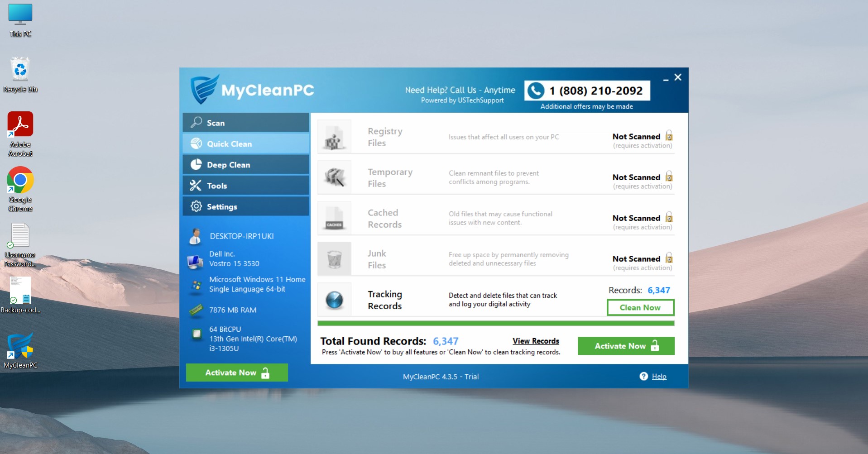Click the Tracking Records label
Screen dimensions: 868x454
coord(384,300)
